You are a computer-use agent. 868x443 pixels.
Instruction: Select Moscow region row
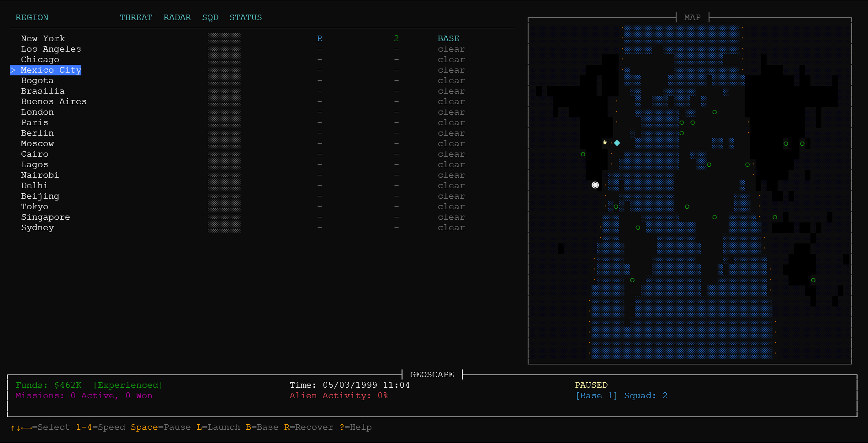[x=37, y=143]
